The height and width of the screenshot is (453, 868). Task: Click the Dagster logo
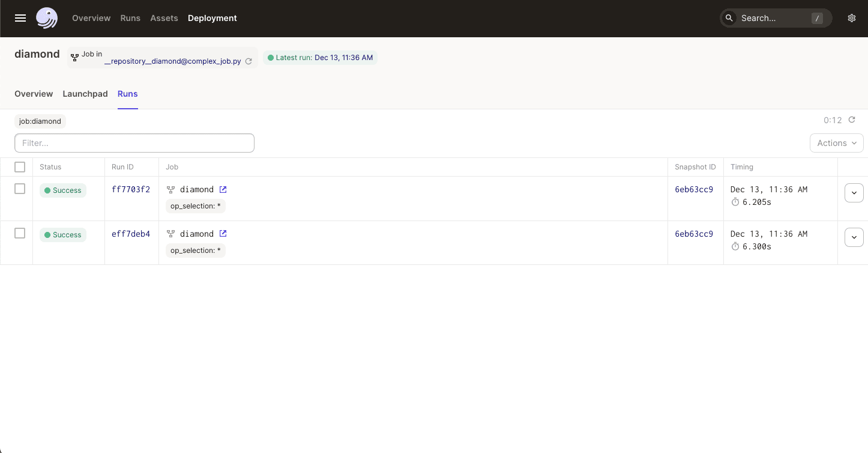tap(47, 18)
